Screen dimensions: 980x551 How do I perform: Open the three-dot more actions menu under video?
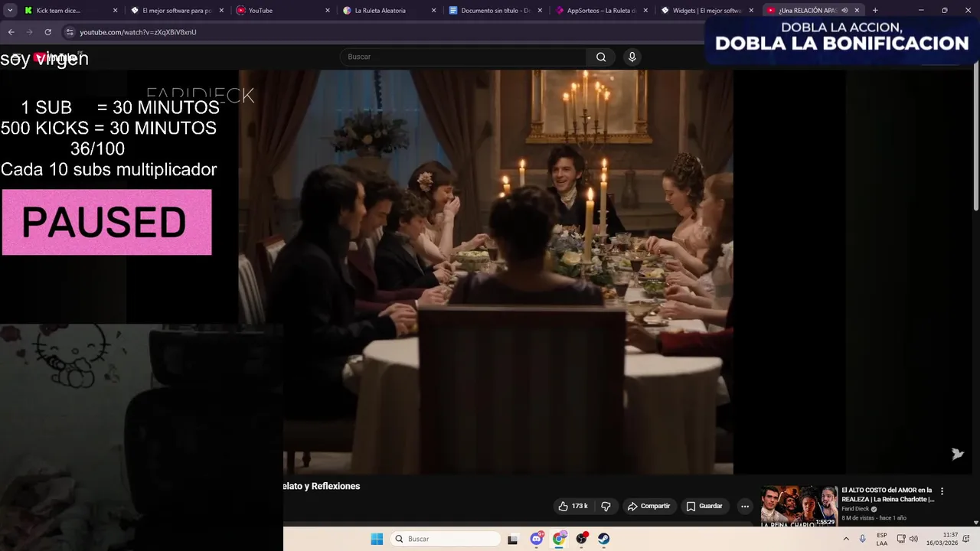point(745,506)
